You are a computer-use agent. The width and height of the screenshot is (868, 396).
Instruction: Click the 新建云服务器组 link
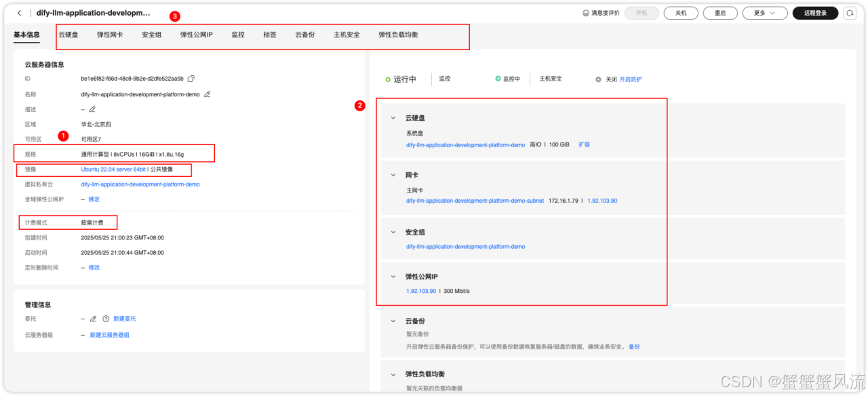109,335
